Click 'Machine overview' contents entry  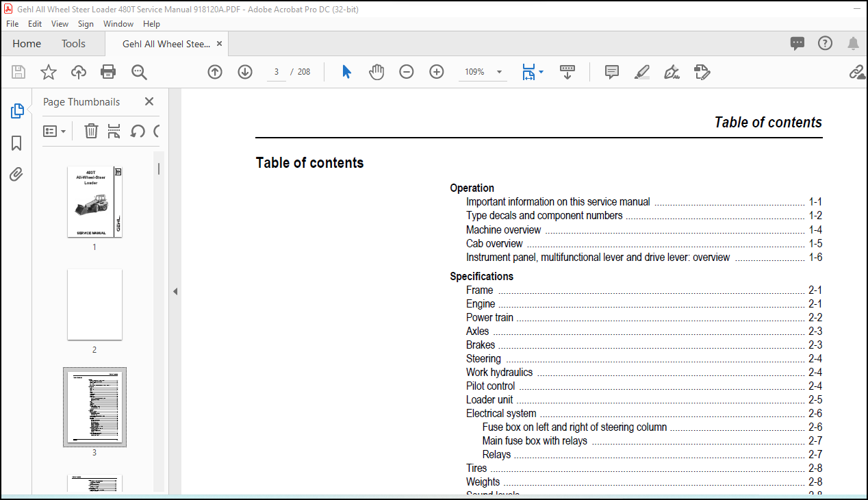503,229
